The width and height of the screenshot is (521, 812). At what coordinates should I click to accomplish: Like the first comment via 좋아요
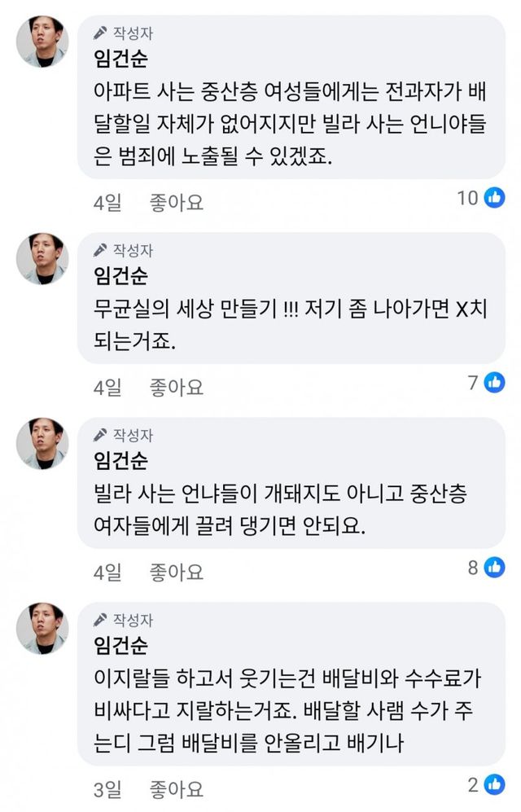[176, 201]
